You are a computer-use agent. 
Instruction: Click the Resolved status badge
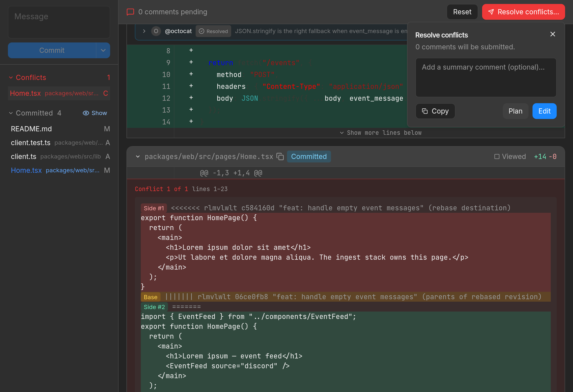point(213,31)
